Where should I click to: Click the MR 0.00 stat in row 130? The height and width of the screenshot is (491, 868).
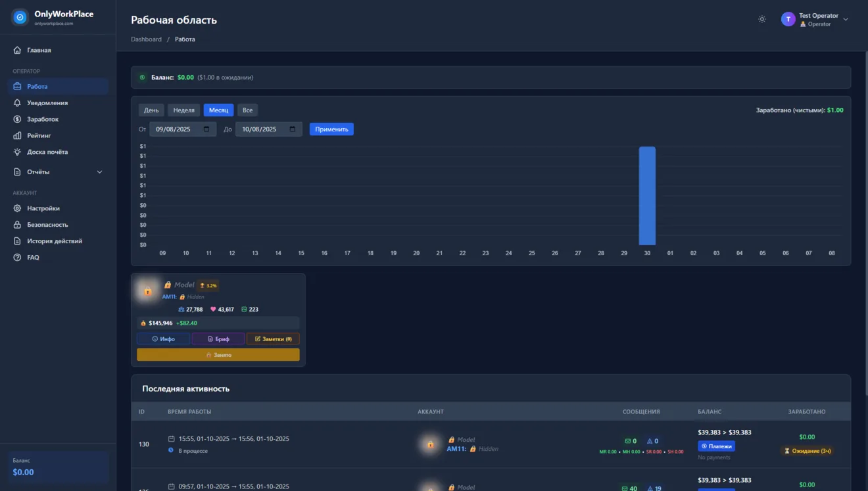(608, 452)
